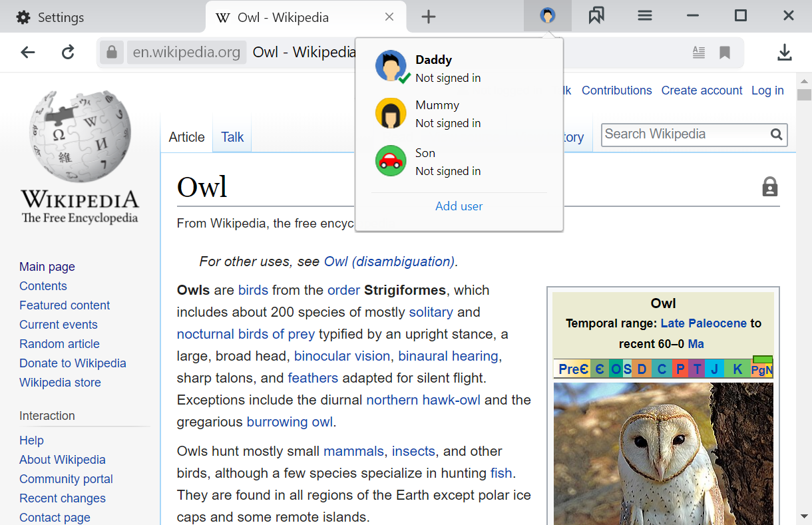Click the scrollbar down arrow
The width and height of the screenshot is (812, 525).
[x=804, y=517]
